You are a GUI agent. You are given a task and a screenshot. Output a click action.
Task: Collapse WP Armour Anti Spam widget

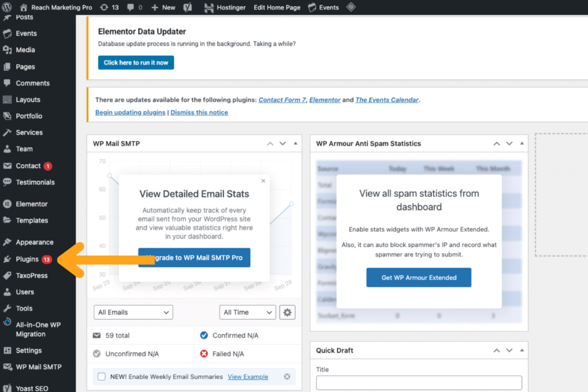tap(522, 143)
